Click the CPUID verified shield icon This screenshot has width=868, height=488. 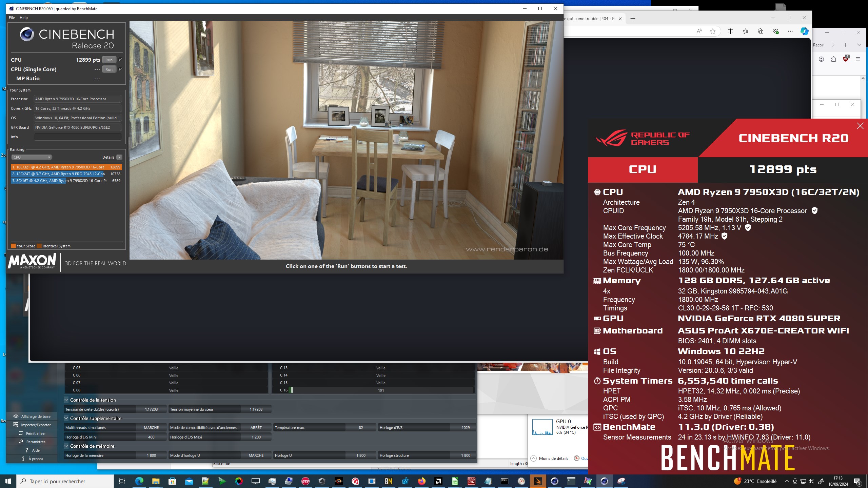coord(814,211)
